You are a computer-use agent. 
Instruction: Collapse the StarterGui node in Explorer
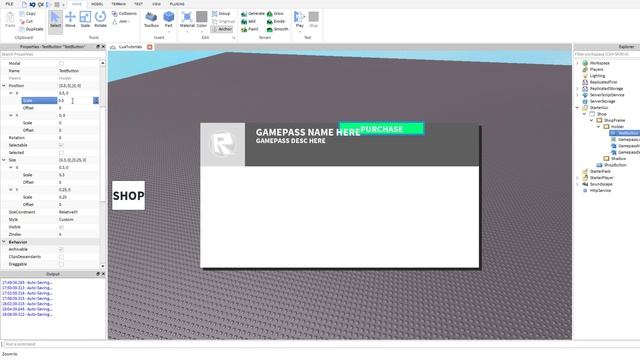pos(578,108)
